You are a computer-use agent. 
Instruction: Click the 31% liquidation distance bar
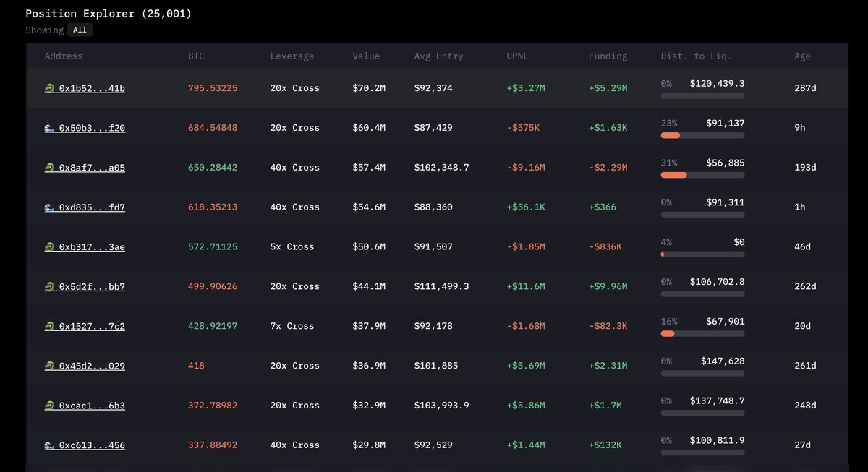tap(702, 175)
